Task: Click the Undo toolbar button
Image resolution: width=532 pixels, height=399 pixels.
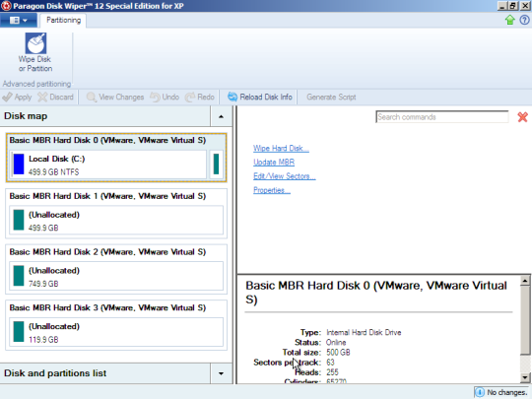Action: (165, 97)
